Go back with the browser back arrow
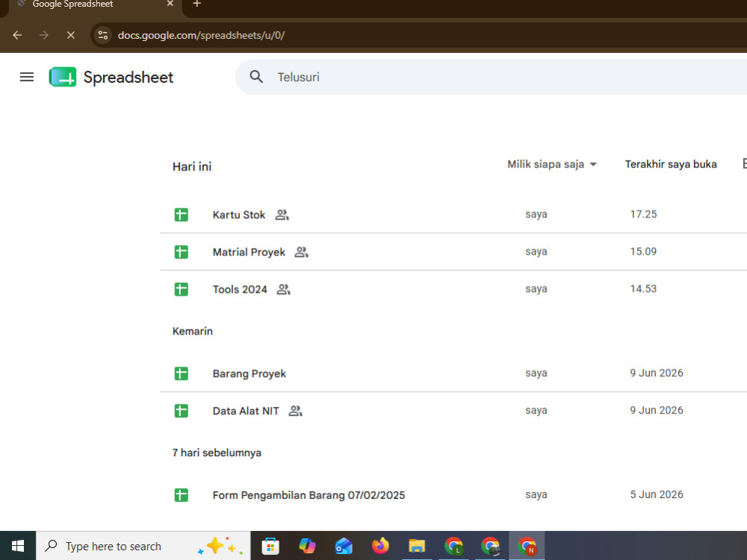The width and height of the screenshot is (747, 560). 17,35
